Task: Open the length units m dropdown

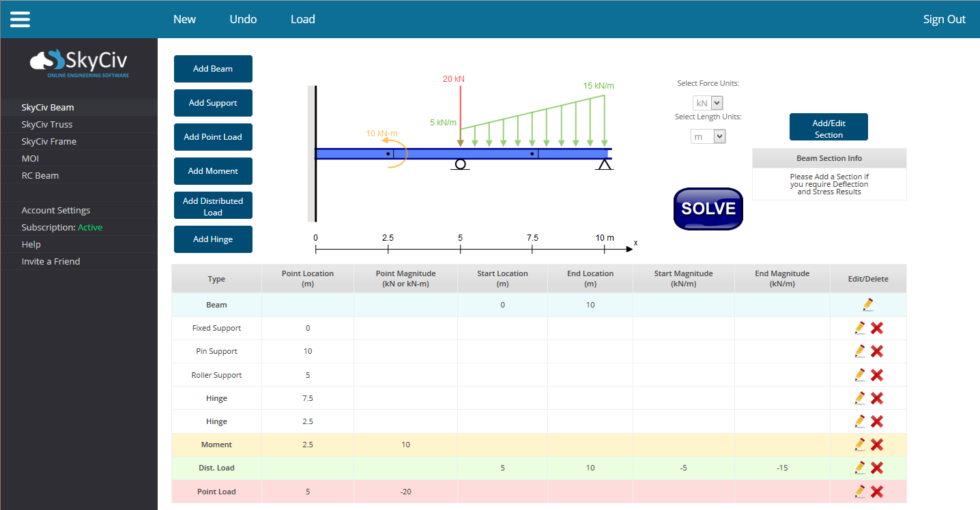Action: (x=708, y=136)
